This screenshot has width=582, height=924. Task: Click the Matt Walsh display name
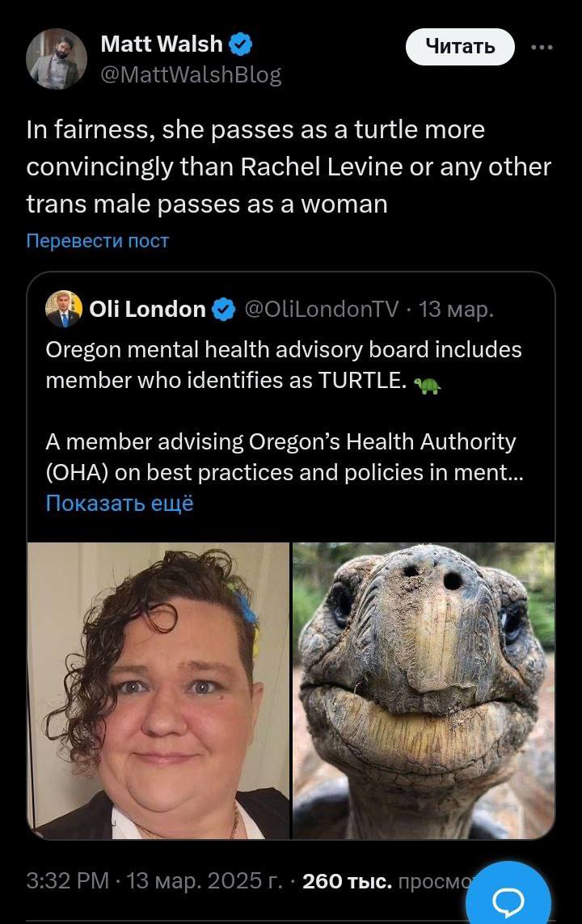coord(161,44)
